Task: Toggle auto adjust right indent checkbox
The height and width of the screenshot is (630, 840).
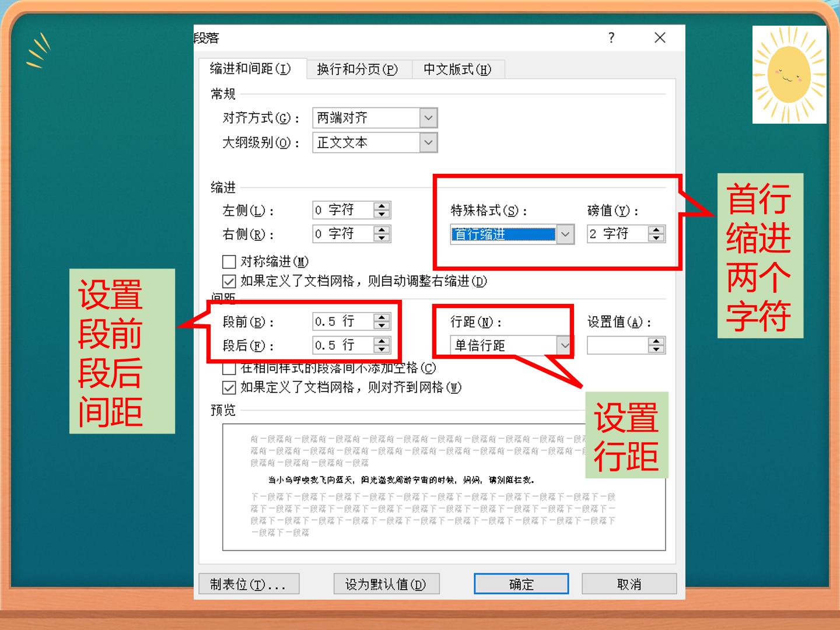Action: point(229,281)
